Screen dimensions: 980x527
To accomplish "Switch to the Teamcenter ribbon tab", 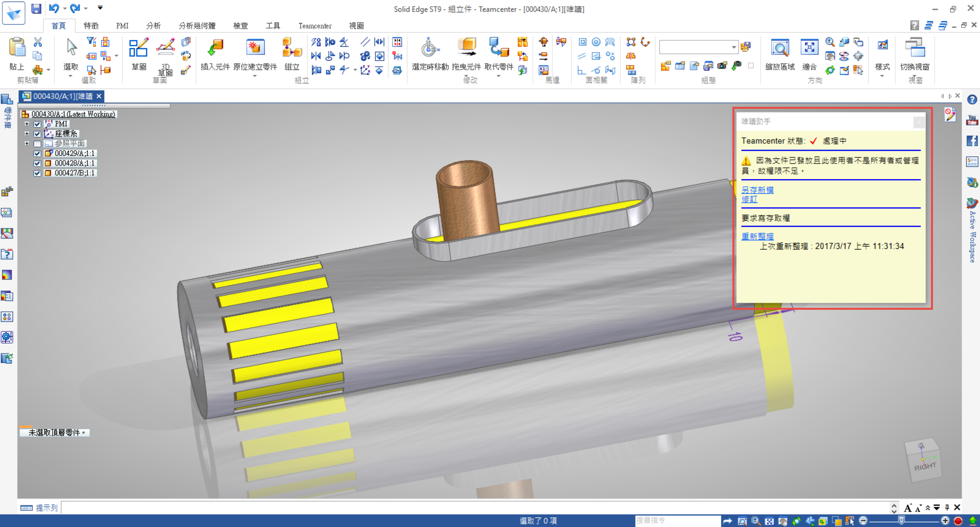I will [x=315, y=25].
